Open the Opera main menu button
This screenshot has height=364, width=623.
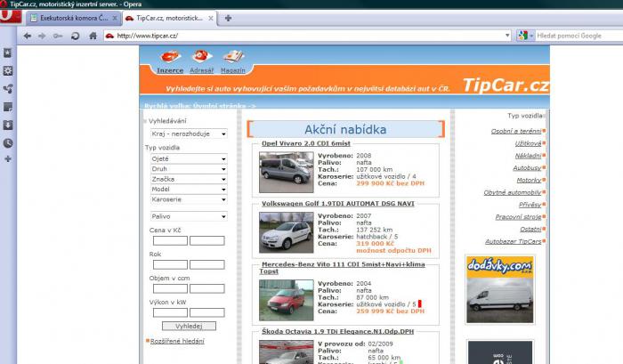[7, 17]
